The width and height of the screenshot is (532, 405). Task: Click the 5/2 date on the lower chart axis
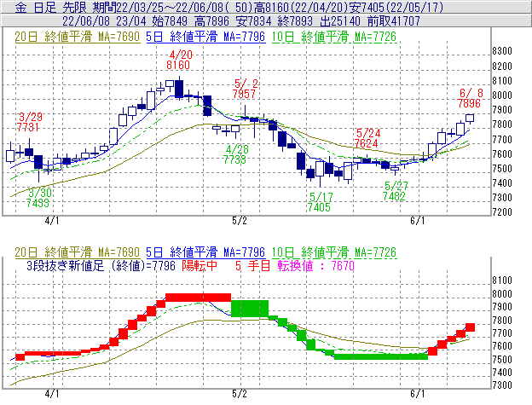[240, 394]
